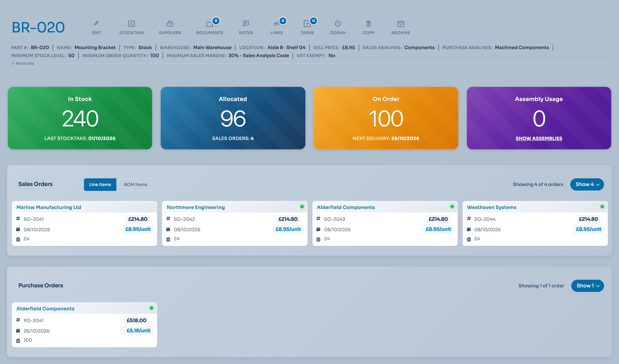Click the BR-020 page title

[38, 27]
